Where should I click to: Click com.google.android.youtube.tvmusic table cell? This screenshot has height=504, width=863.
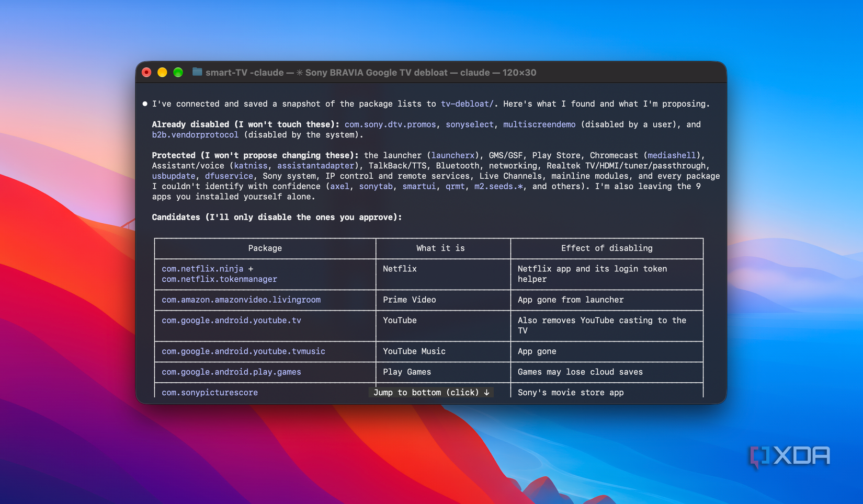click(x=265, y=351)
